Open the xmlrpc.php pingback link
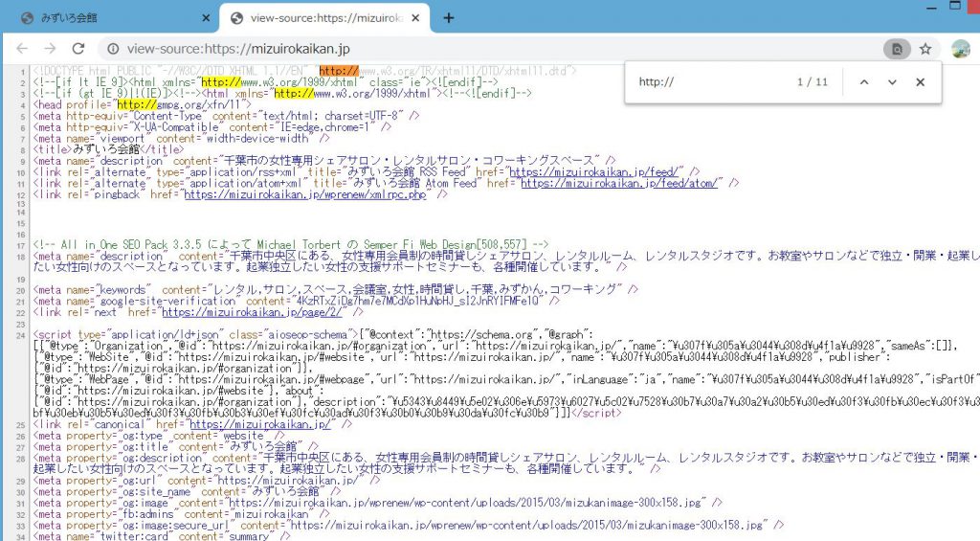 click(305, 194)
